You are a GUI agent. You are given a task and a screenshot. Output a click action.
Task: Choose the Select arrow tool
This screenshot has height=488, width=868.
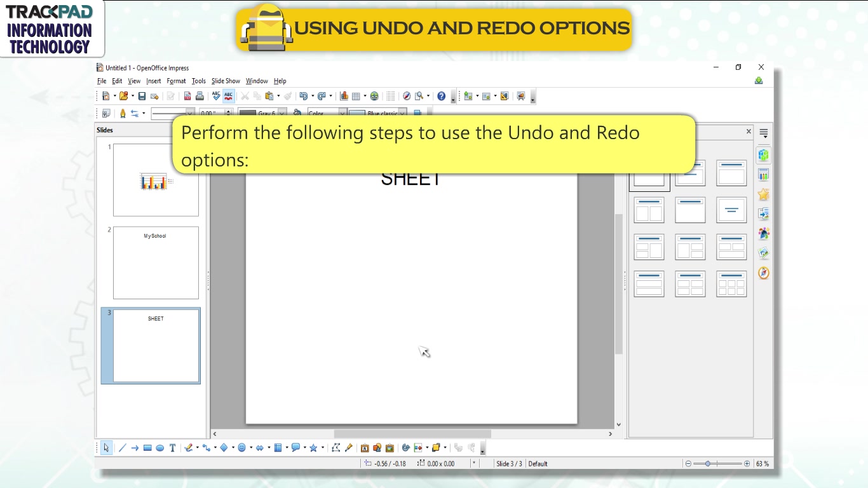106,448
